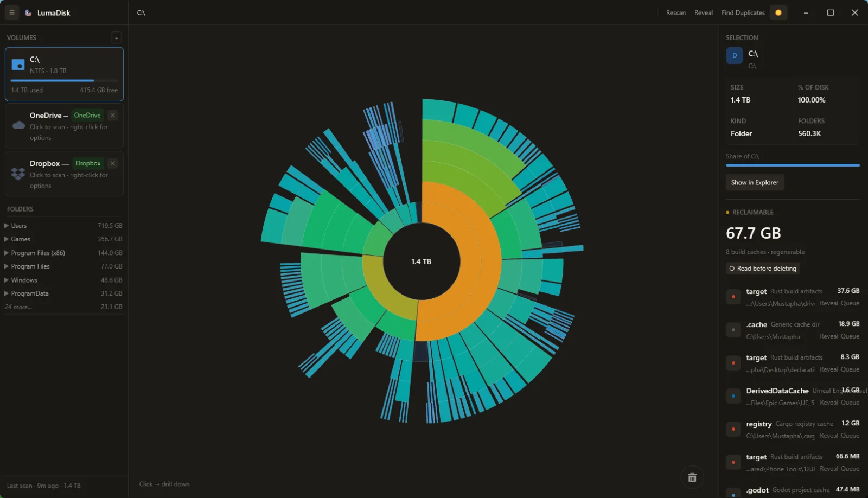Queue the .cache folder
868x498 pixels.
click(850, 336)
